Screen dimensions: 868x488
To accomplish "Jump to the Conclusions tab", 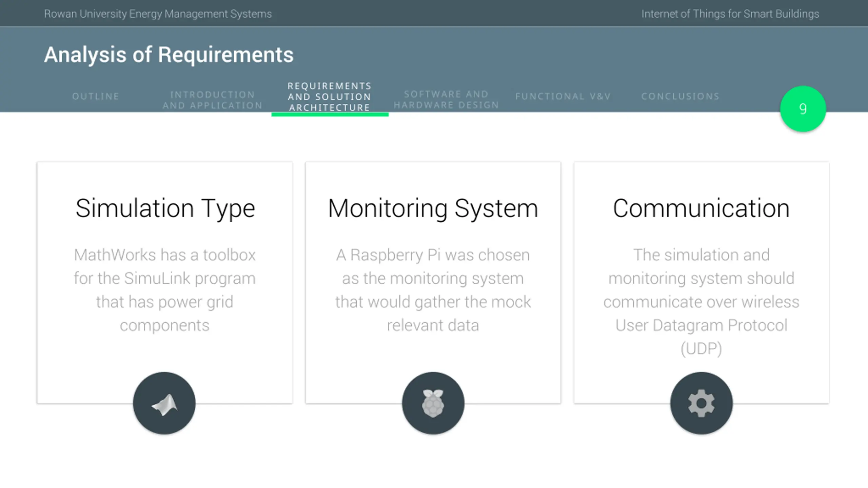I will [x=680, y=97].
